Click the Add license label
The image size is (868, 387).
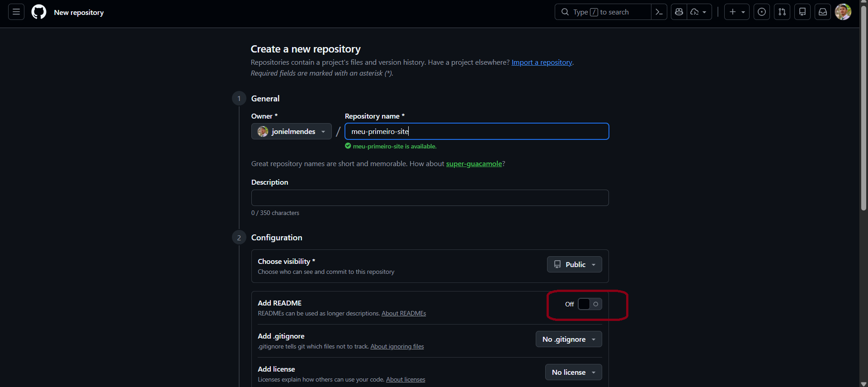click(276, 369)
